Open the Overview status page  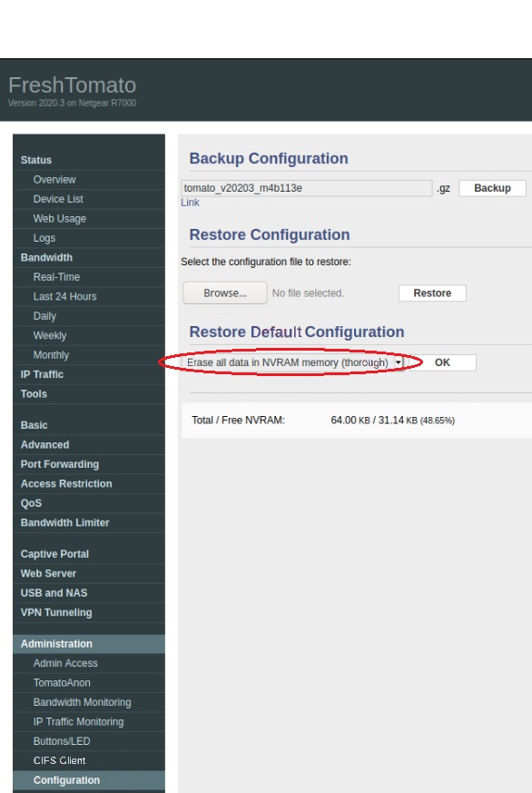point(54,180)
